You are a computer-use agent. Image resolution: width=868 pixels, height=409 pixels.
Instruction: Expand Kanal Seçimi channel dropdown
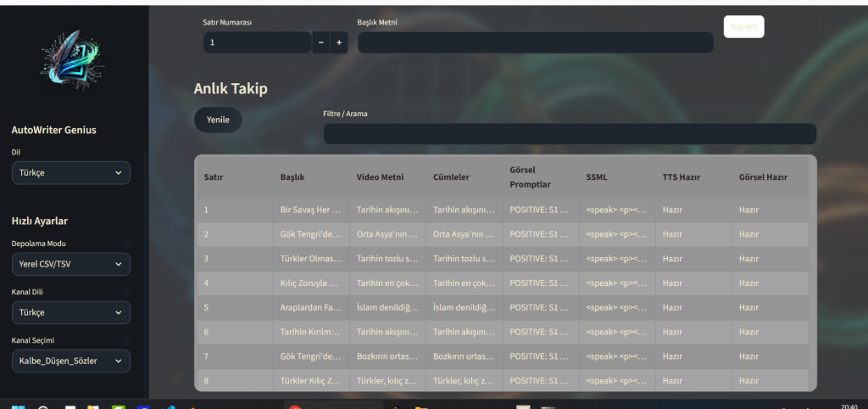tap(71, 361)
